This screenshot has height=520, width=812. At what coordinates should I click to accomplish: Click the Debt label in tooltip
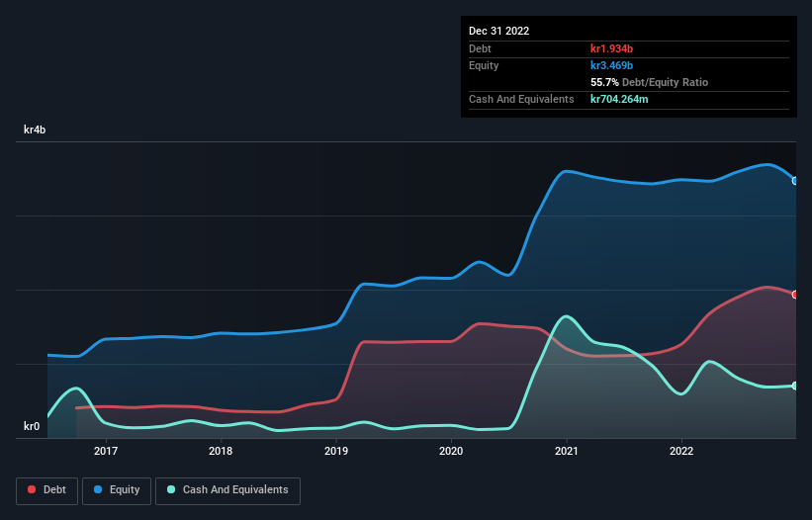480,48
